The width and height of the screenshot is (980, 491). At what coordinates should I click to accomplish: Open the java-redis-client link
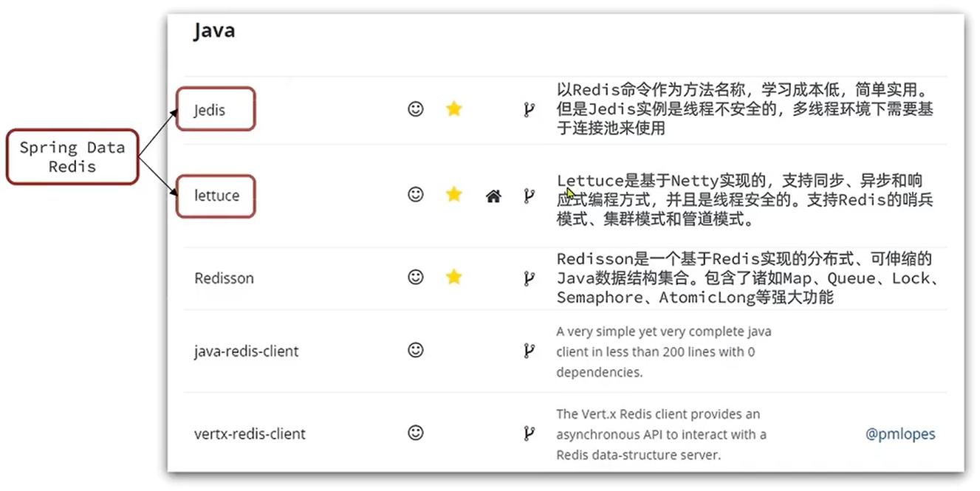tap(247, 351)
